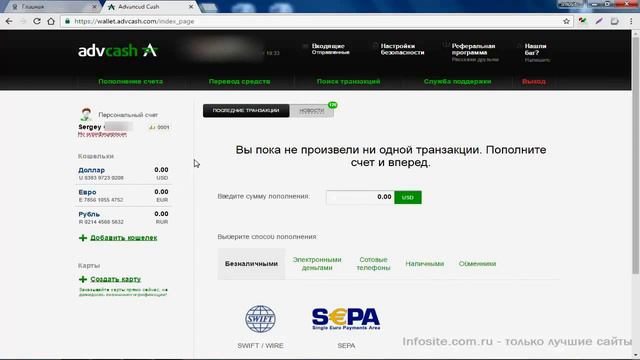
Task: Click the deposit amount input field
Action: [360, 197]
